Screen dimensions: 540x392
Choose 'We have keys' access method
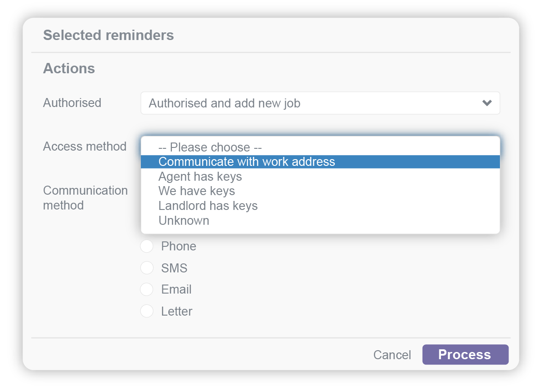[196, 191]
